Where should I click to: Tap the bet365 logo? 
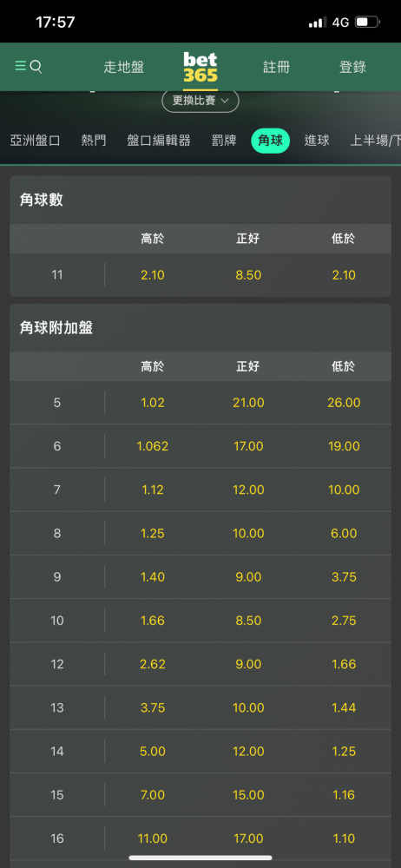[x=200, y=68]
